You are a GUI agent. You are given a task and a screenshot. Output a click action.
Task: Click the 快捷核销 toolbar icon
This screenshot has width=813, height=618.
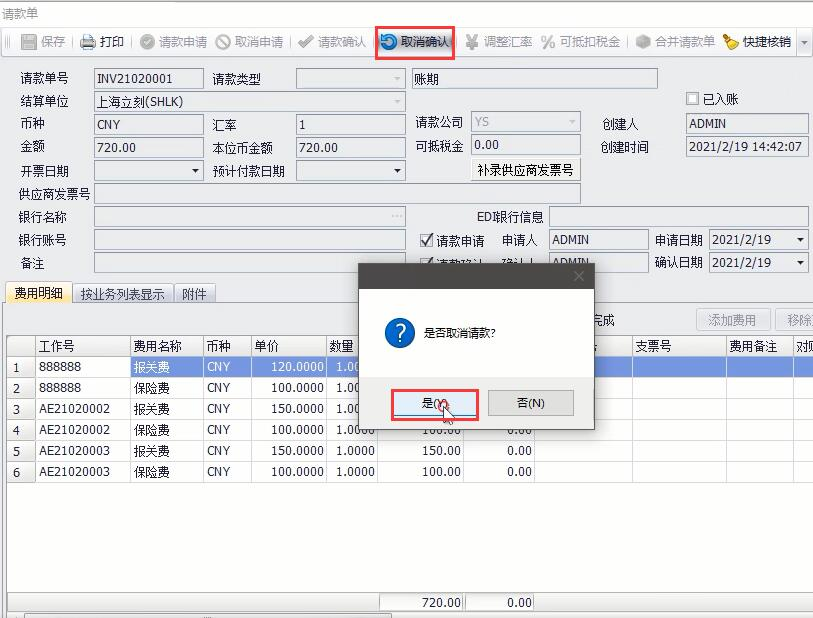pos(731,42)
